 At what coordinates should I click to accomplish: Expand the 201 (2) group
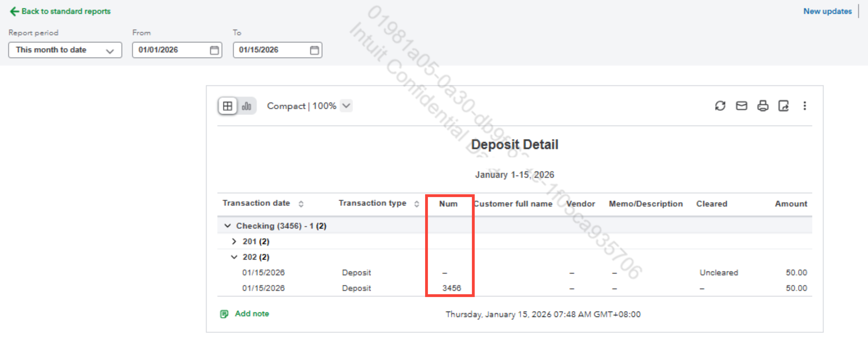(234, 241)
